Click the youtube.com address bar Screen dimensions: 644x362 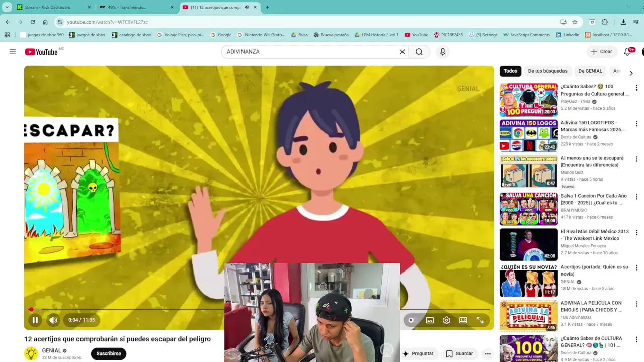[x=312, y=22]
